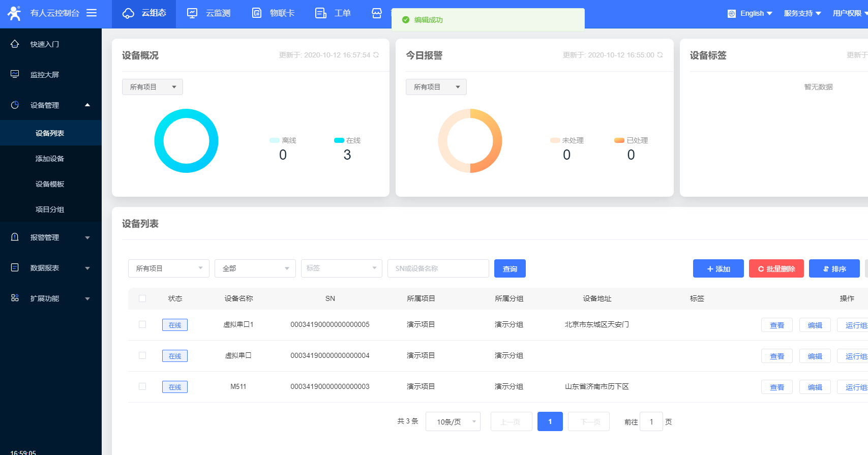Image resolution: width=868 pixels, height=455 pixels.
Task: Click the refresh icon in 设备概况 card
Action: (x=376, y=55)
